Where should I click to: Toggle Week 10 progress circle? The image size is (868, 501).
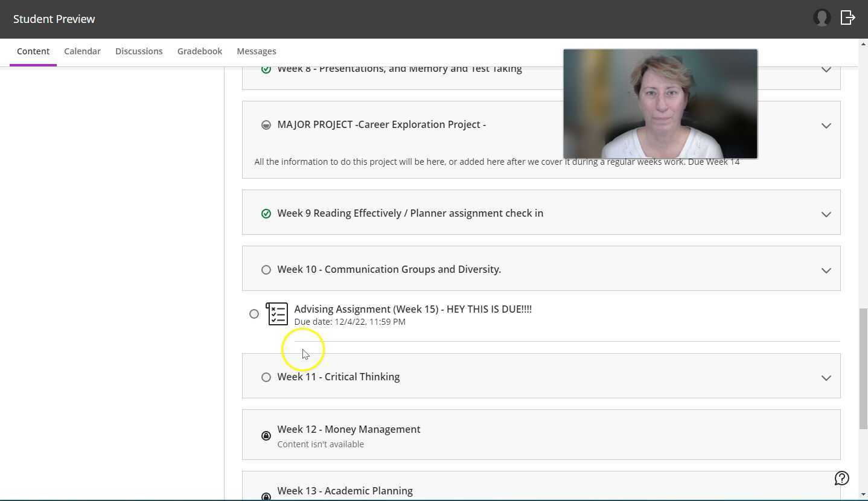coord(266,270)
